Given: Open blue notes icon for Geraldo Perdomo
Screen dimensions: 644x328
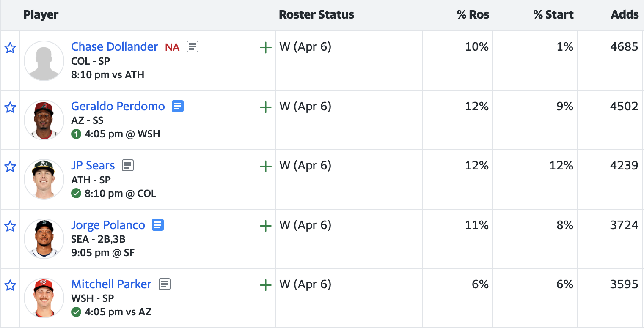Looking at the screenshot, I should point(178,106).
